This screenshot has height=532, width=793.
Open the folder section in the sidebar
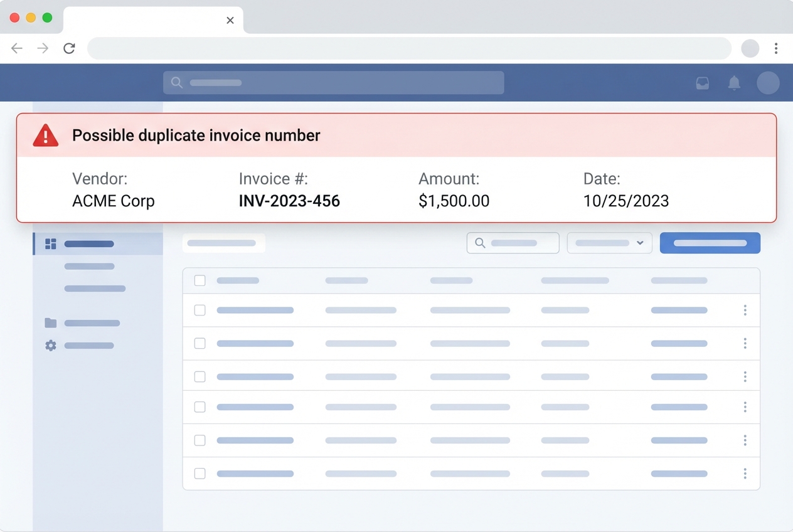(x=50, y=322)
